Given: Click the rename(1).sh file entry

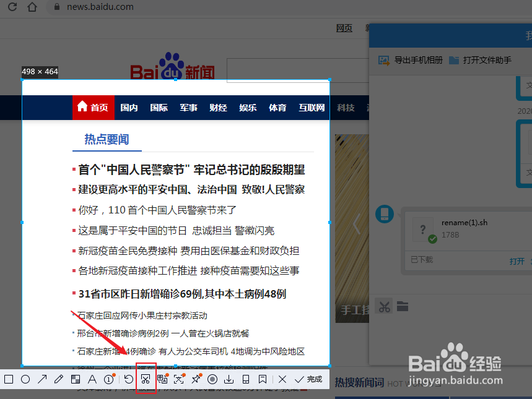Looking at the screenshot, I should (x=464, y=222).
